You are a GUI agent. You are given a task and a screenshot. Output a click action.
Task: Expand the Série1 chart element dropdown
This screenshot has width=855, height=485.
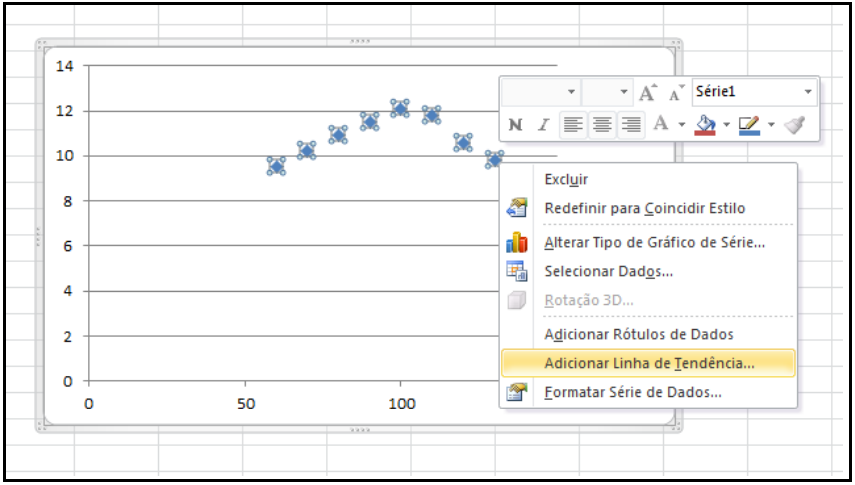click(x=808, y=93)
